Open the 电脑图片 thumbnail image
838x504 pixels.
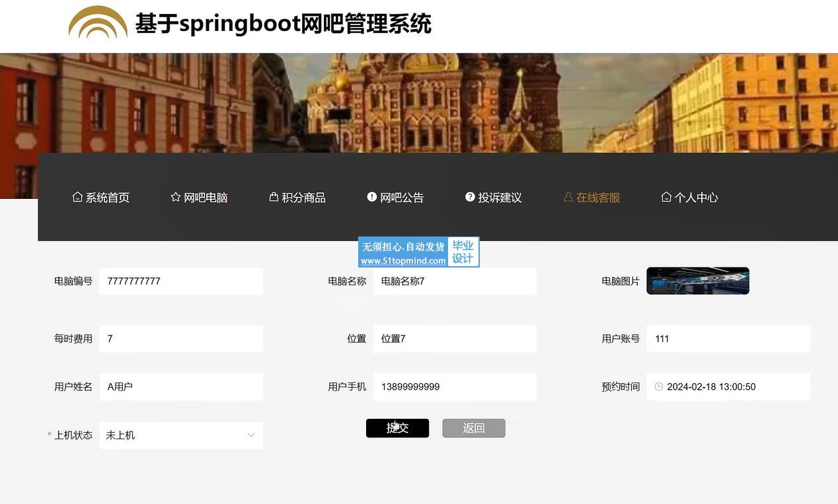[x=698, y=281]
